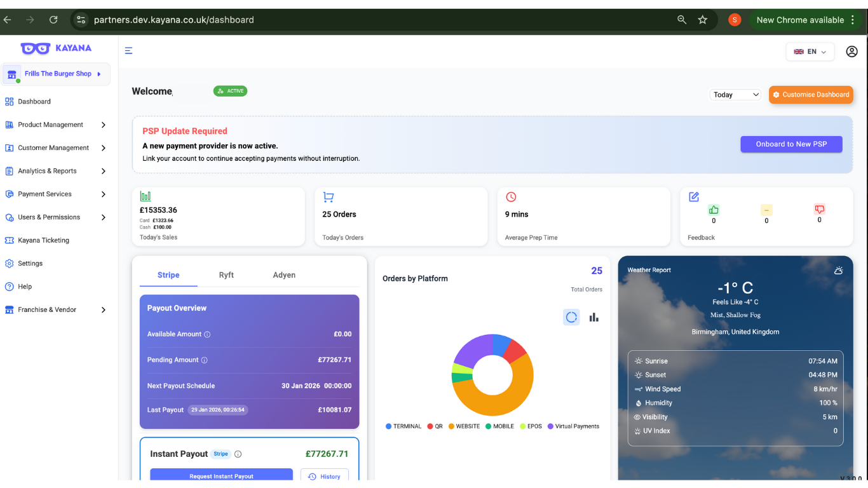Click the yellow neutral feedback icon
Screen dimensions: 868x488
coord(766,210)
